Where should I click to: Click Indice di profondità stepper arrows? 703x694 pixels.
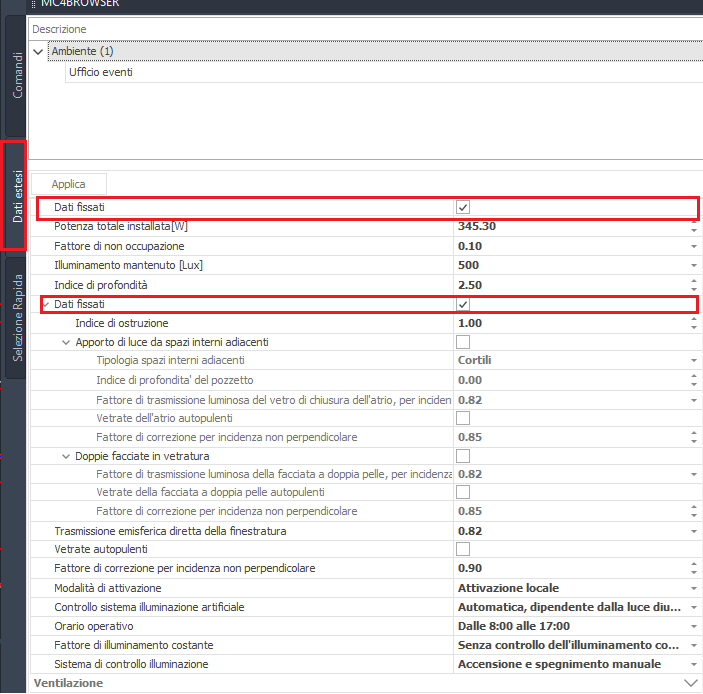tap(694, 285)
